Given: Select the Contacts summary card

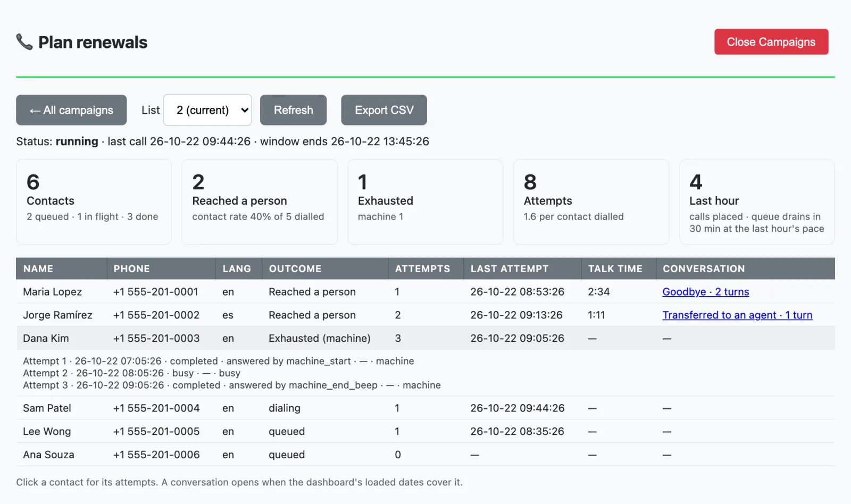Looking at the screenshot, I should pos(94,202).
